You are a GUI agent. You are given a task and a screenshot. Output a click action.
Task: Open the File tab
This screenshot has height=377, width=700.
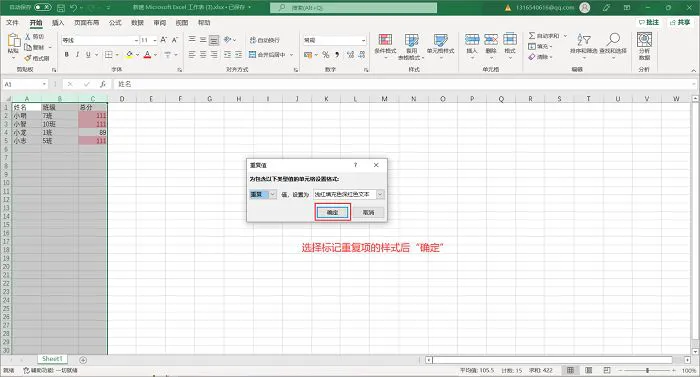click(12, 22)
